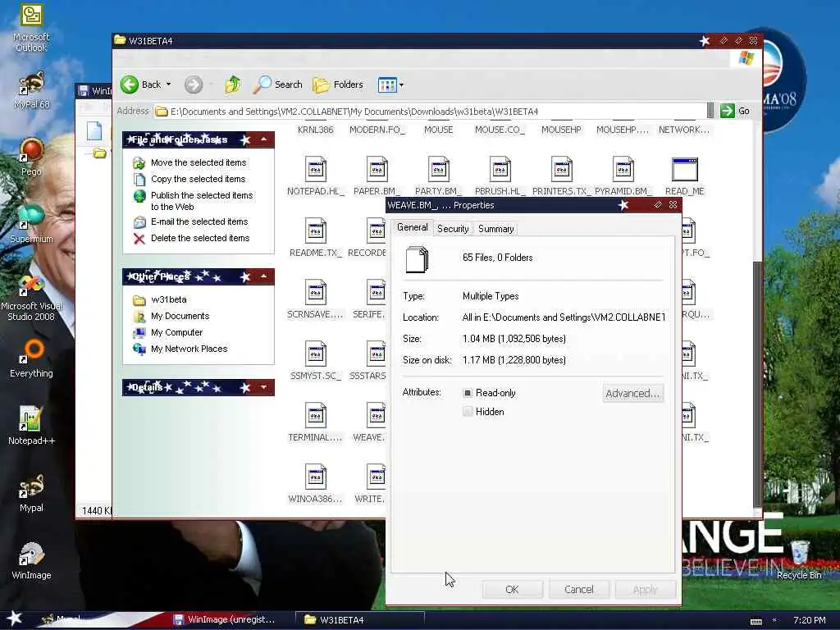
Task: Open My Documents in Other Places
Action: click(x=180, y=316)
